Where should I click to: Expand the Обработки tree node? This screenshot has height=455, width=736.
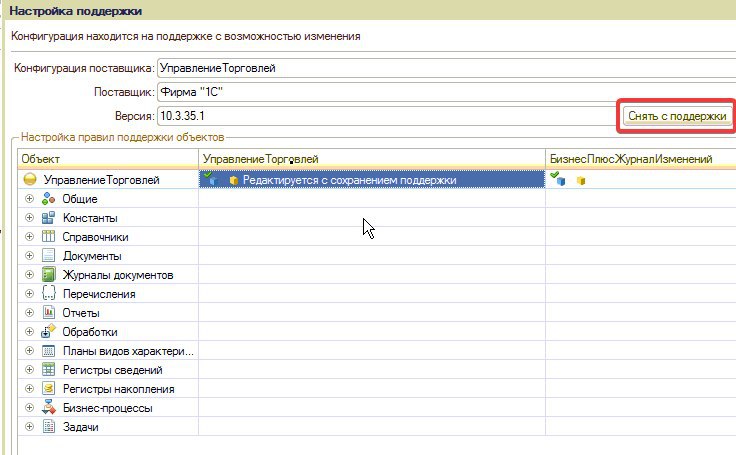click(29, 332)
